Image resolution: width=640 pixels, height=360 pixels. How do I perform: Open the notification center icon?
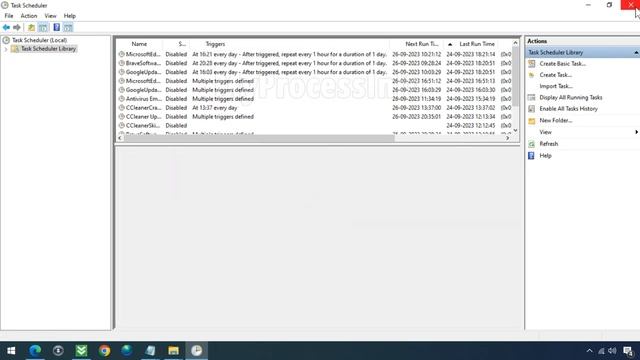coord(628,351)
